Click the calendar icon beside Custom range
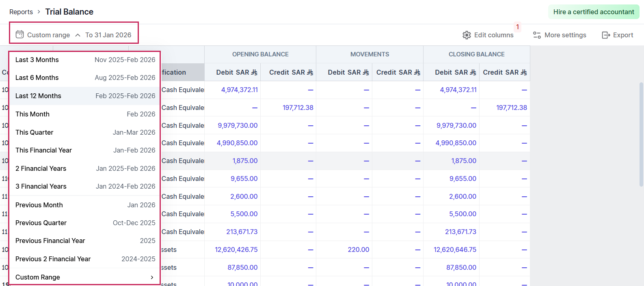The width and height of the screenshot is (644, 286). click(19, 34)
